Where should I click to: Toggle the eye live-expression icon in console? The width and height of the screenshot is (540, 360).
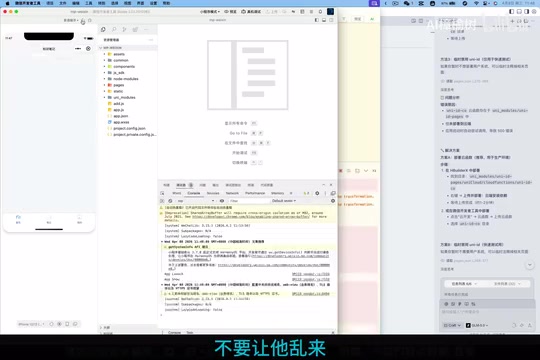click(222, 201)
